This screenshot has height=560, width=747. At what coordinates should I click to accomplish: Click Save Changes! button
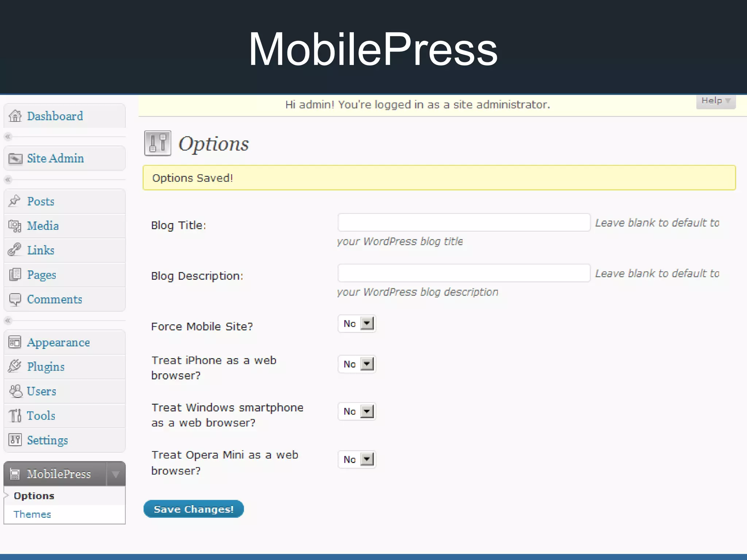pyautogui.click(x=194, y=509)
